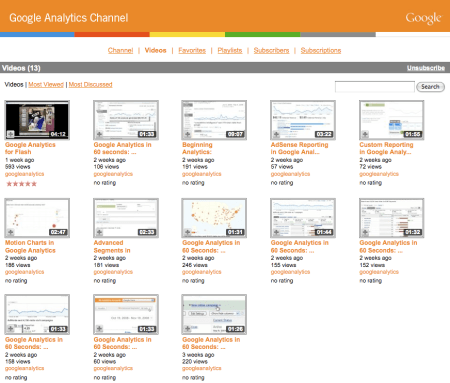View the Subscribers tab

pyautogui.click(x=271, y=50)
